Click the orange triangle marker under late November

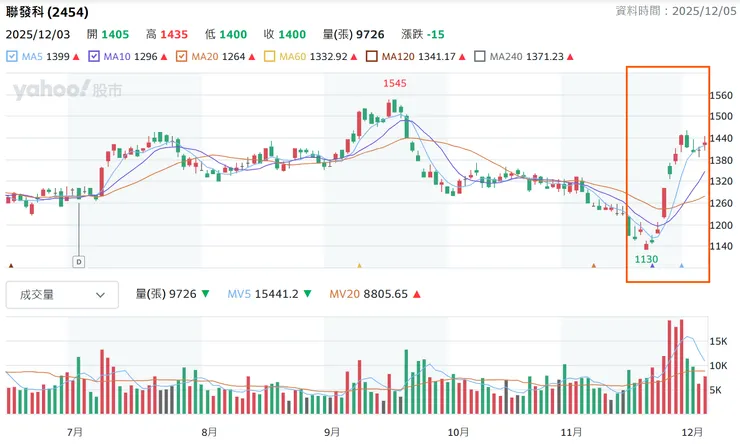point(593,266)
